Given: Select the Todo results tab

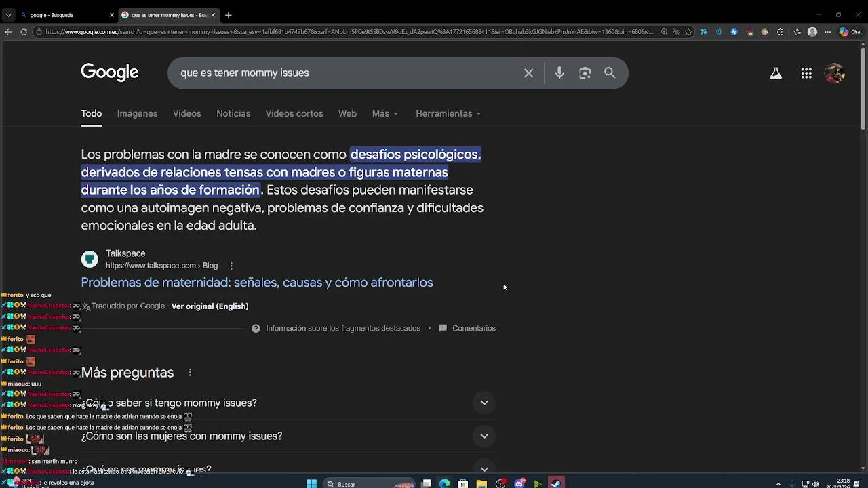Looking at the screenshot, I should coord(92,113).
